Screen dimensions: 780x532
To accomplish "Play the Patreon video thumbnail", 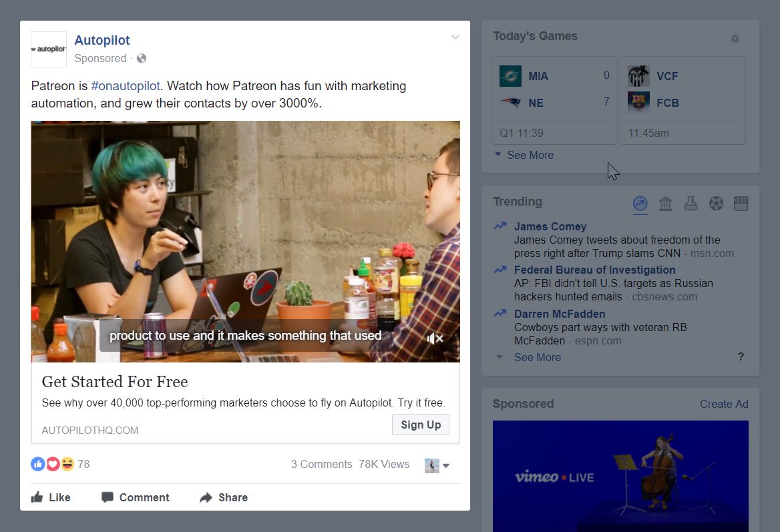I will click(x=245, y=242).
